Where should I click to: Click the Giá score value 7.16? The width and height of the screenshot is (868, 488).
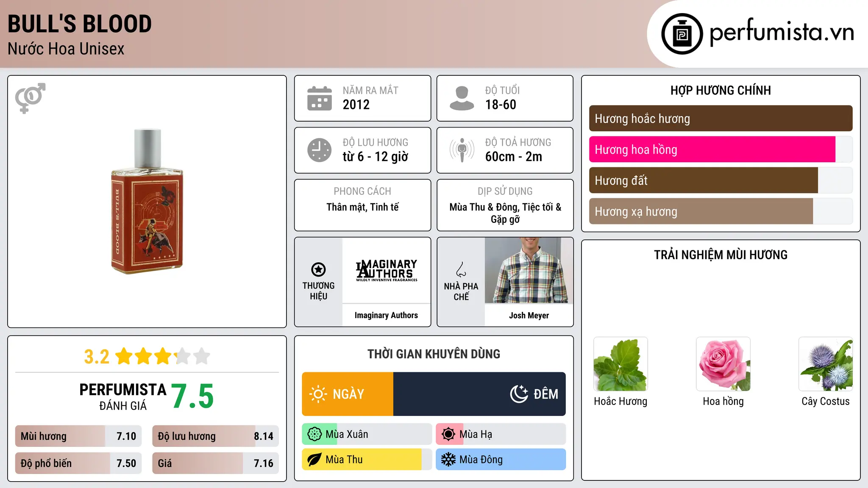(x=264, y=463)
